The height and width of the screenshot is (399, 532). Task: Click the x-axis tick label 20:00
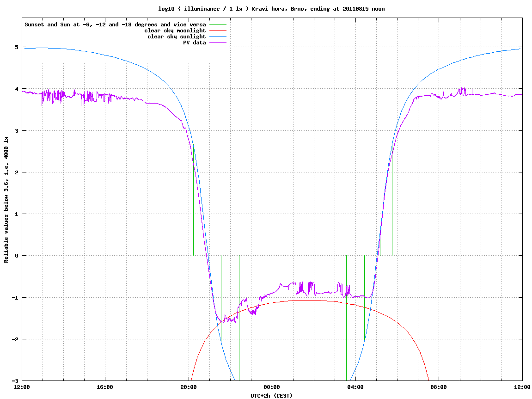tap(189, 387)
